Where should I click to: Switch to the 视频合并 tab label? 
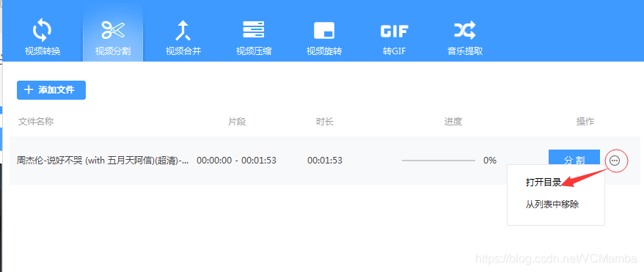[183, 51]
